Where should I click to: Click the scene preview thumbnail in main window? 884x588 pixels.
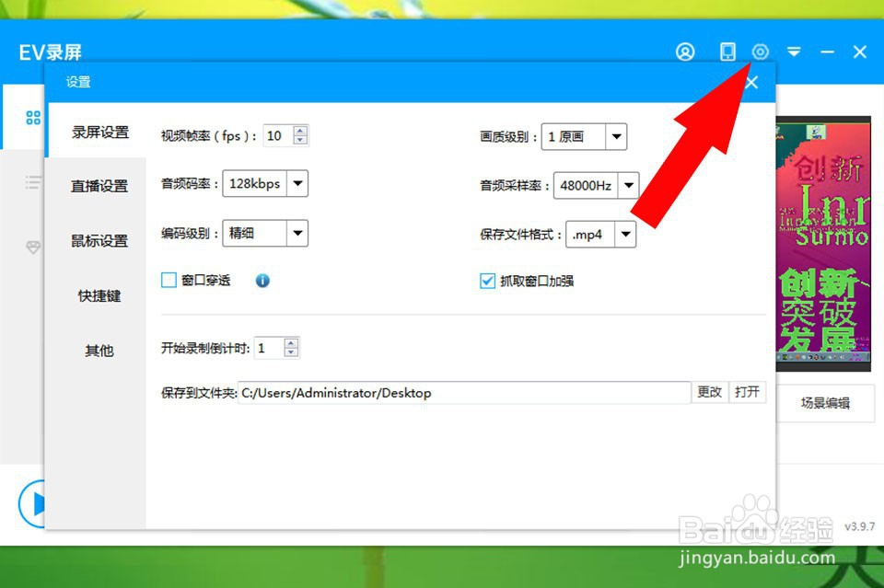pos(823,244)
